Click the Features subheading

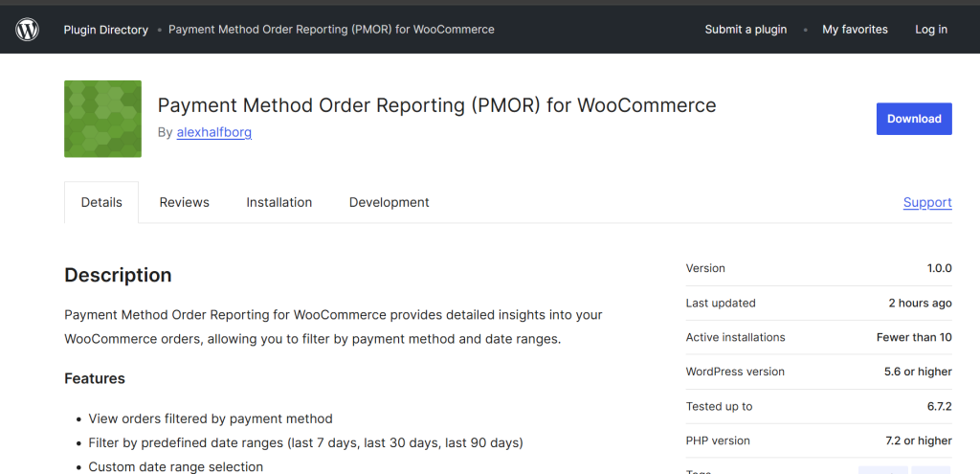pyautogui.click(x=95, y=378)
